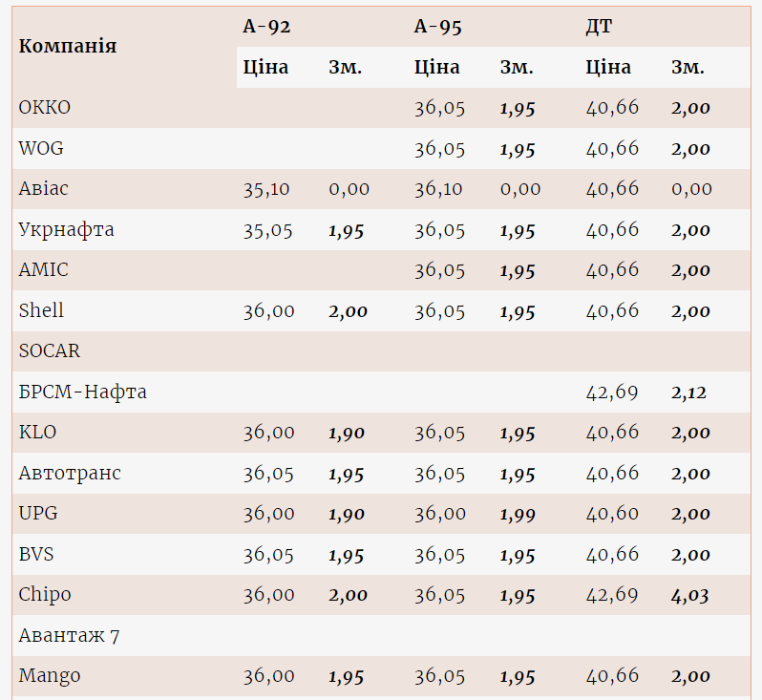Click Shell A-92 price 36,00
The image size is (762, 700).
[268, 311]
